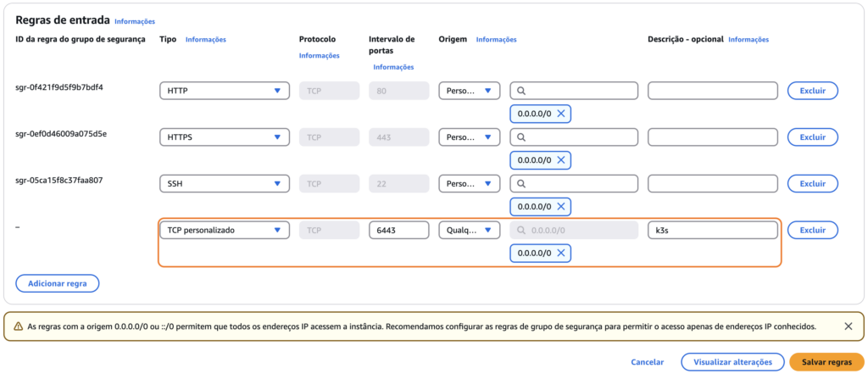
Task: Click Adicionar regra button
Action: [57, 283]
